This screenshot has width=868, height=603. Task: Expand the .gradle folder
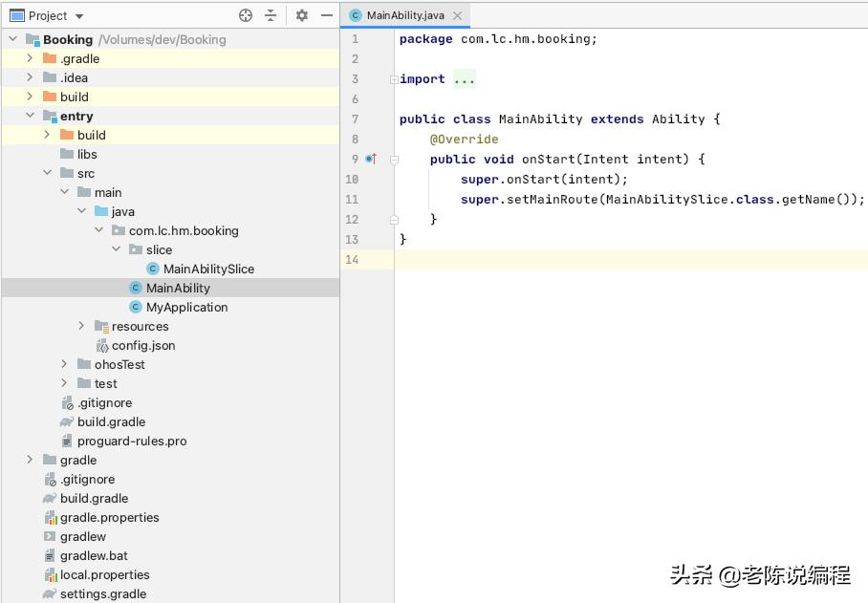[30, 58]
